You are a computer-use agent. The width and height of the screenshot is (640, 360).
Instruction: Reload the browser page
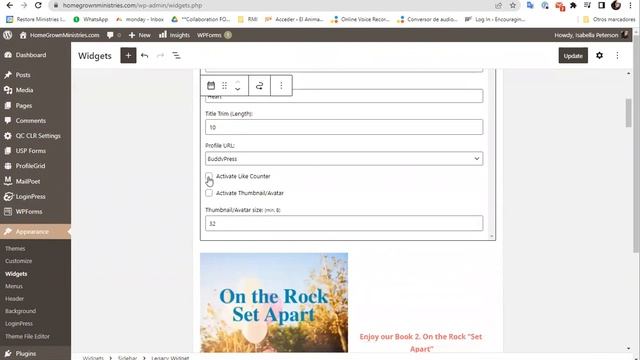[x=38, y=5]
